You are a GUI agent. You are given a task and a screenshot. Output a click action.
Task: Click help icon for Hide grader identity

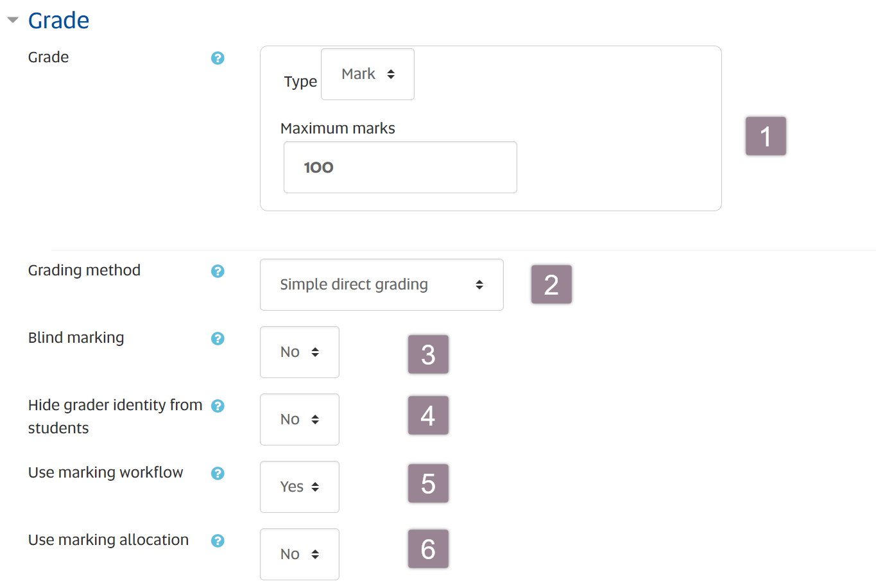[x=218, y=406]
